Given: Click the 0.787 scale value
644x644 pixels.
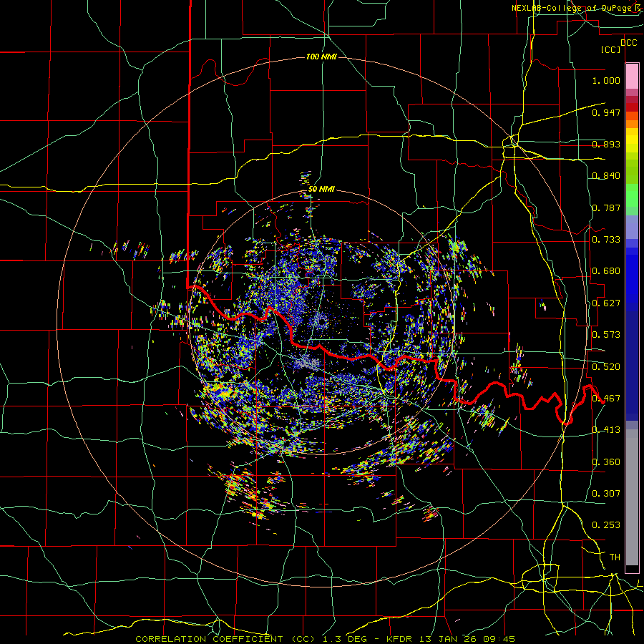Looking at the screenshot, I should point(606,208).
